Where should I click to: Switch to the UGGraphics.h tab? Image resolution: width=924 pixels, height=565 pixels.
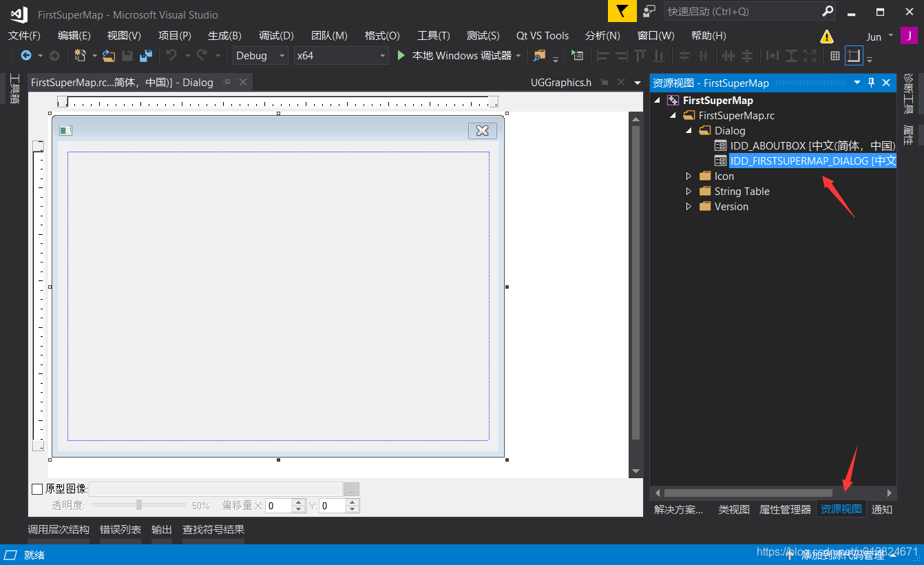pyautogui.click(x=560, y=82)
